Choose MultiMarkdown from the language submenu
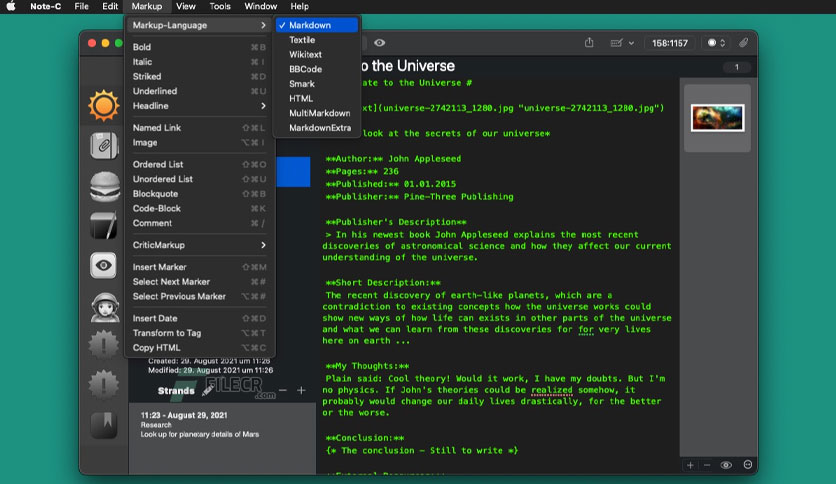The image size is (836, 484). point(319,113)
